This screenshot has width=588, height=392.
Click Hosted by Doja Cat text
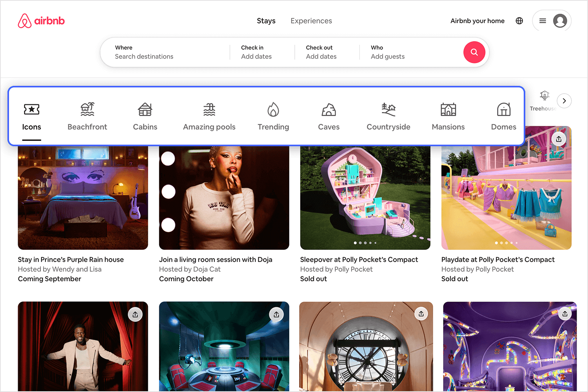(x=190, y=269)
